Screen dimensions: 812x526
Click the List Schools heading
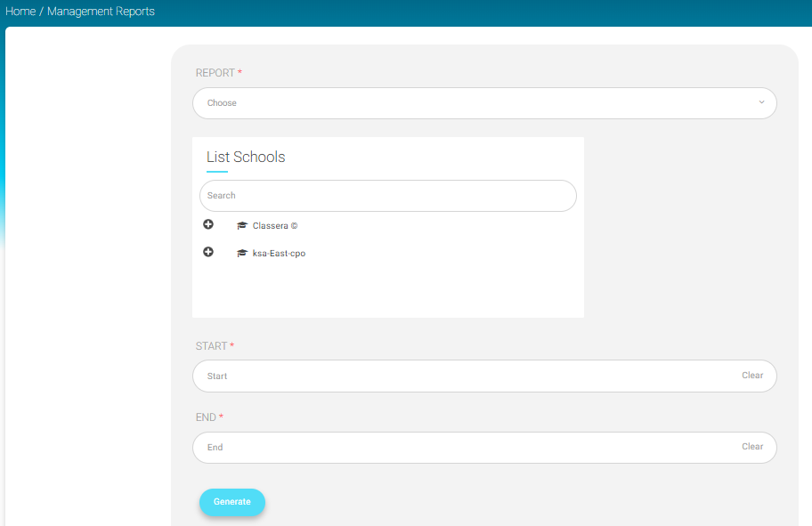click(x=246, y=158)
